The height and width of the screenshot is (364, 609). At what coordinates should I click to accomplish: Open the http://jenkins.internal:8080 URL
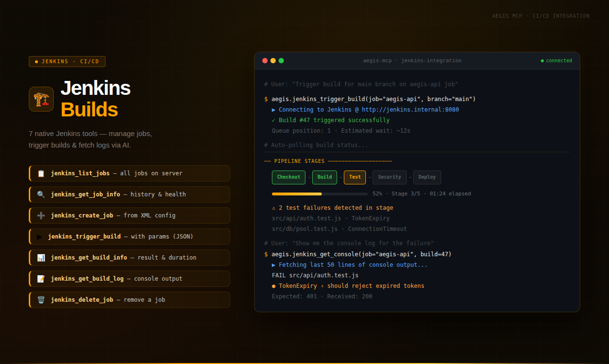[x=410, y=110]
